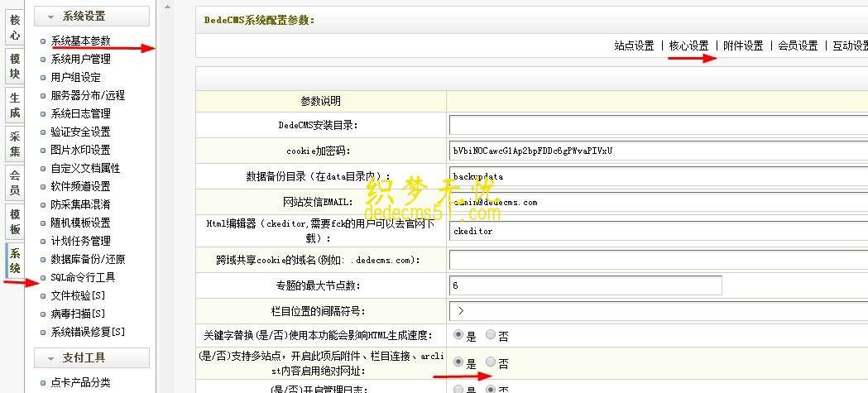Expand the 支付工具 section header

[x=91, y=357]
